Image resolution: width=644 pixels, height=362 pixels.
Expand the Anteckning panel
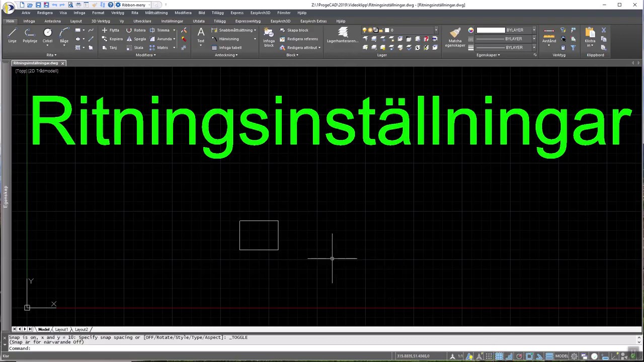(x=226, y=55)
